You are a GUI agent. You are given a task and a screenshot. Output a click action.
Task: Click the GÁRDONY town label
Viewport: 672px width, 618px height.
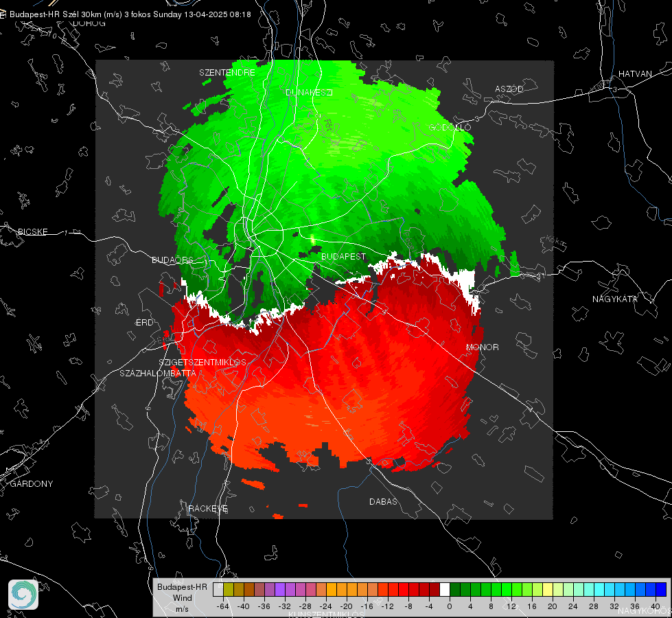(x=32, y=484)
